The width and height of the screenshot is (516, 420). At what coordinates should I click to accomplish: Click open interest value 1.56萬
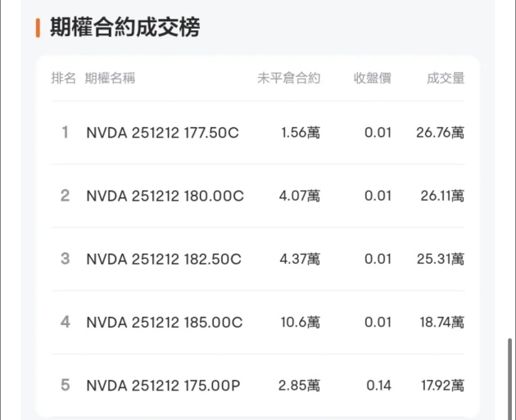pyautogui.click(x=301, y=133)
